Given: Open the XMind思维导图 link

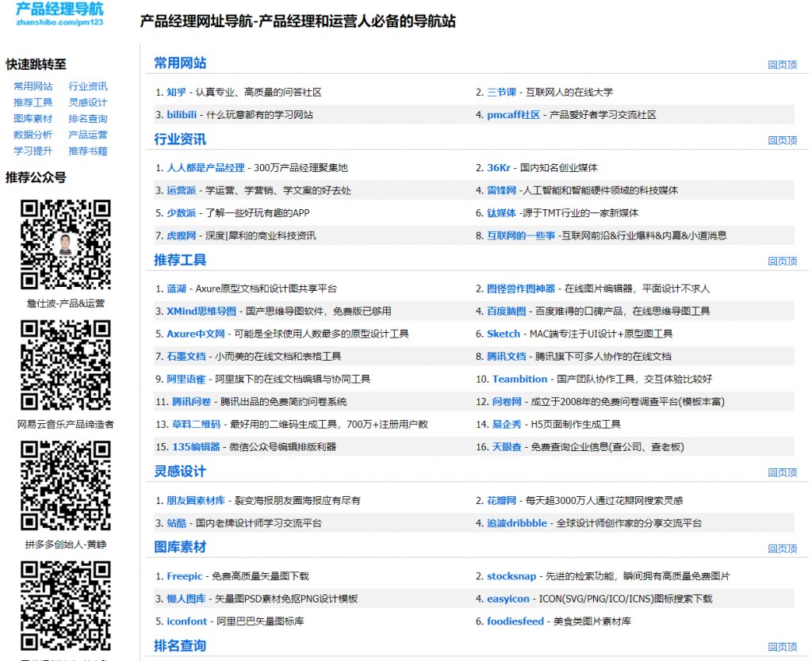Looking at the screenshot, I should point(201,311).
